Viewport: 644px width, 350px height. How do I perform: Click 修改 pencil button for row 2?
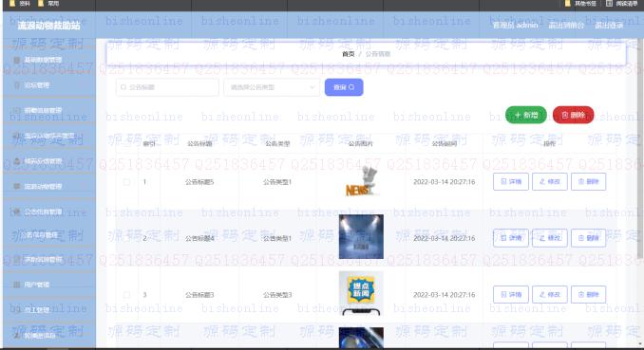tap(550, 238)
